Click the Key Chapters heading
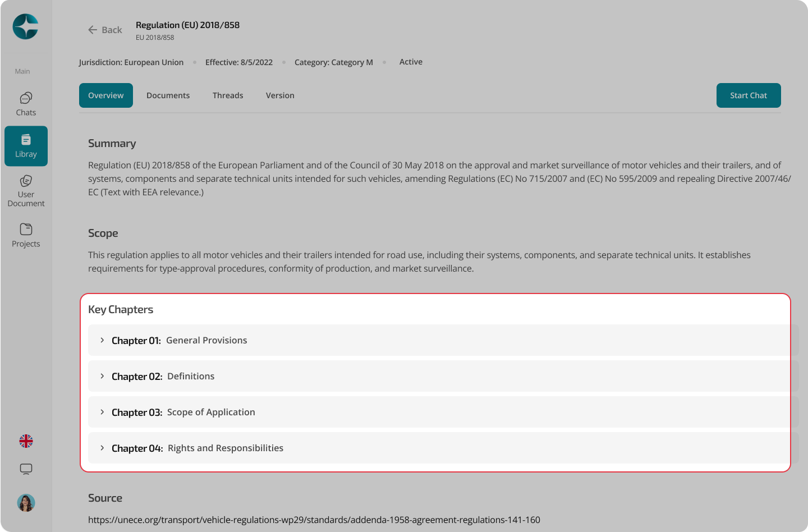 (121, 310)
